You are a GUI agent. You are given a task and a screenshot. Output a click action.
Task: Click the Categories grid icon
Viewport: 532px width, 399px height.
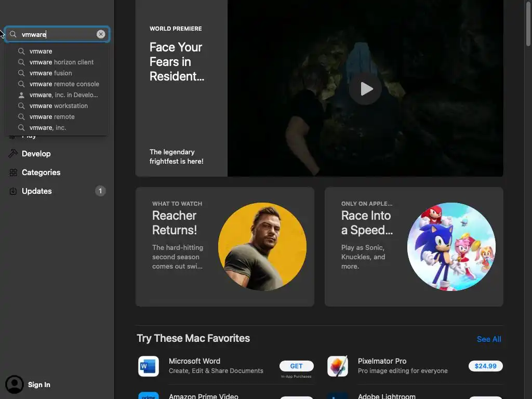click(13, 172)
